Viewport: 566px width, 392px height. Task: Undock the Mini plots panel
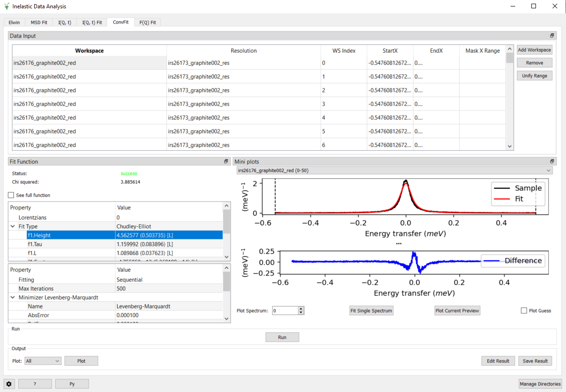[552, 161]
